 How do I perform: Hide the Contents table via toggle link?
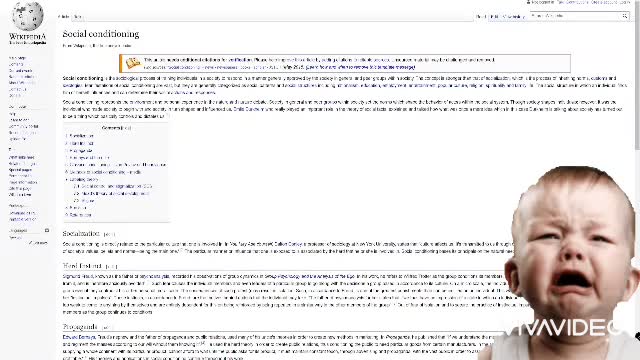[x=127, y=128]
